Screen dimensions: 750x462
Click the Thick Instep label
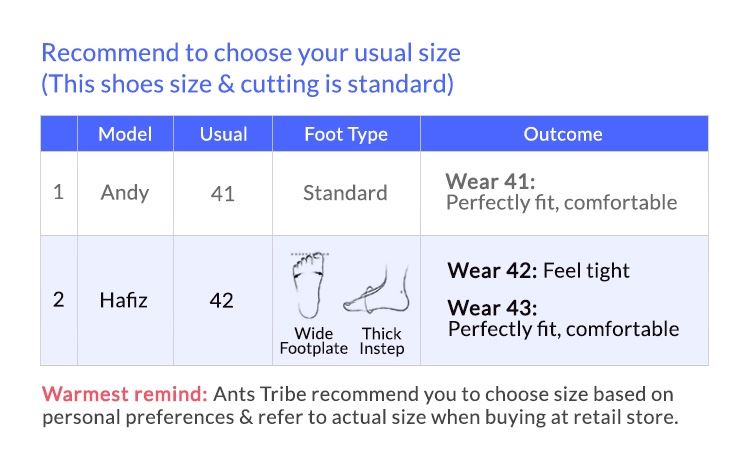click(382, 341)
